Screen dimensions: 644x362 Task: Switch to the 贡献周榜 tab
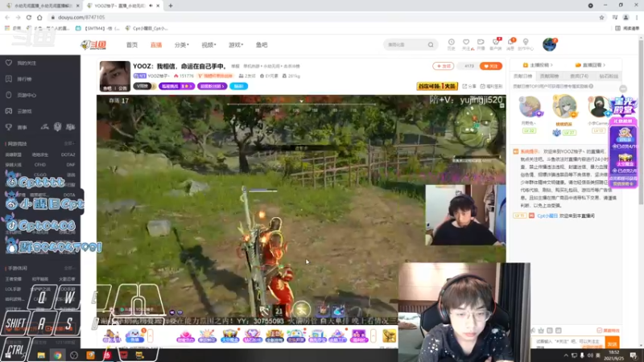click(x=550, y=76)
